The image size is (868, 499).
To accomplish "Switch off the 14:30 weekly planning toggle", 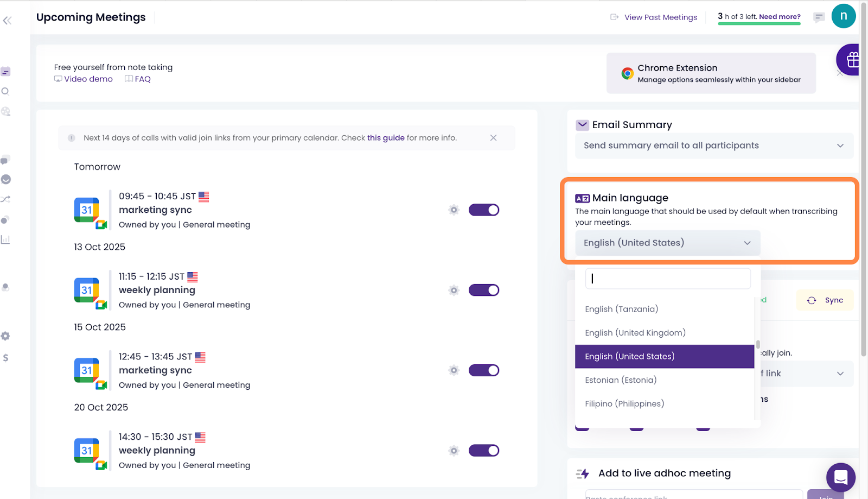I will 483,451.
